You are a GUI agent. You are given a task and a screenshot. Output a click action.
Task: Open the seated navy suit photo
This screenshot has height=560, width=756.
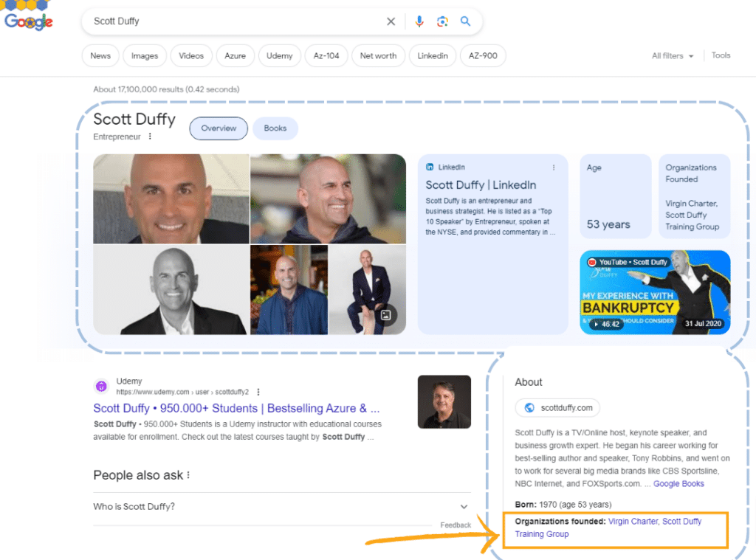[x=368, y=290]
